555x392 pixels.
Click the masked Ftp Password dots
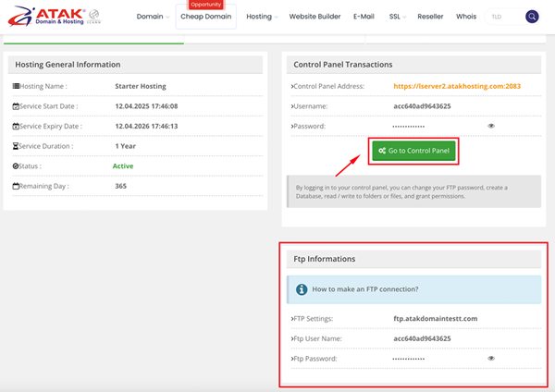pyautogui.click(x=409, y=359)
